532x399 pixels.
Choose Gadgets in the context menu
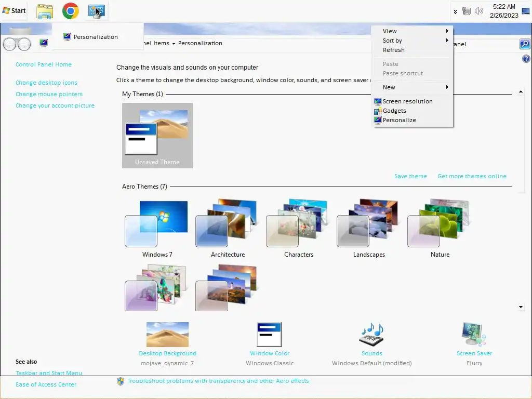(x=413, y=111)
